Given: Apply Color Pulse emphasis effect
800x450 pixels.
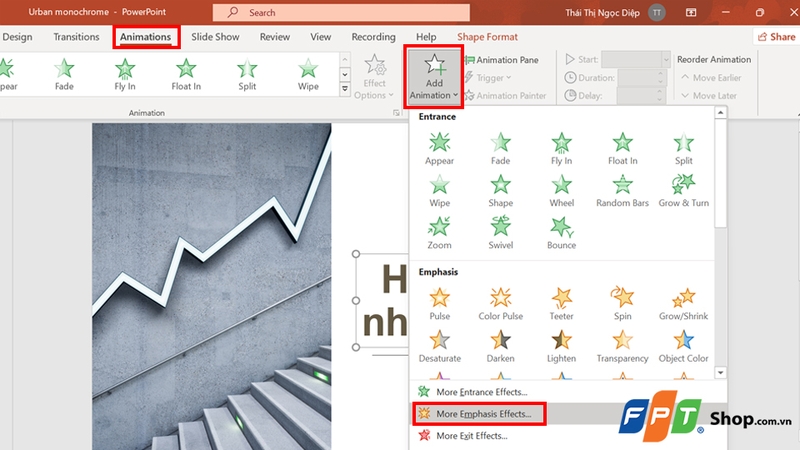Looking at the screenshot, I should point(501,304).
